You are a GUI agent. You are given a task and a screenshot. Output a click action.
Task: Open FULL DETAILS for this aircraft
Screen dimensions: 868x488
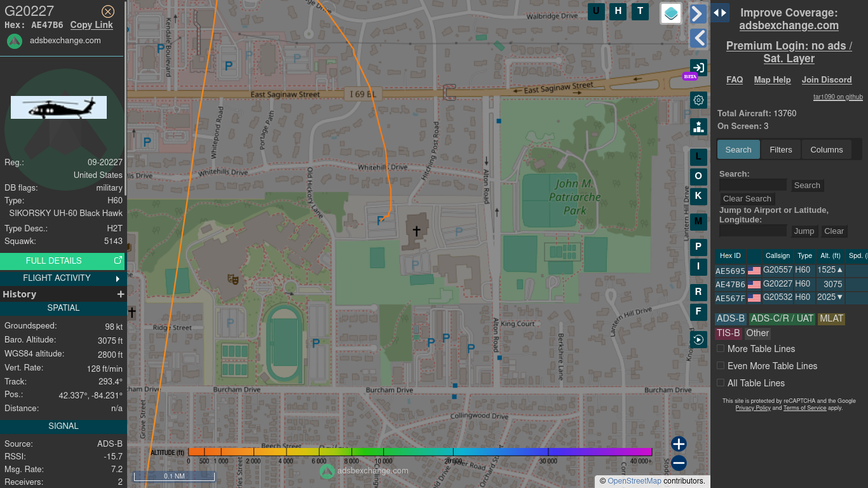(x=62, y=261)
